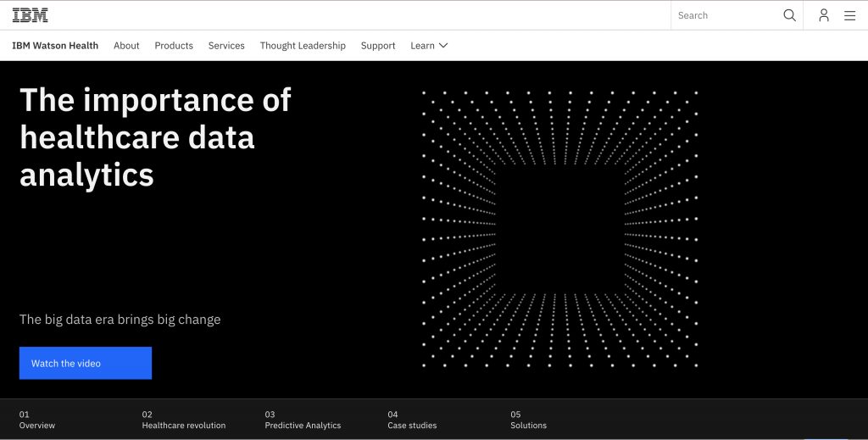Jump to the 01 Overview section
The width and height of the screenshot is (868, 440).
[37, 420]
